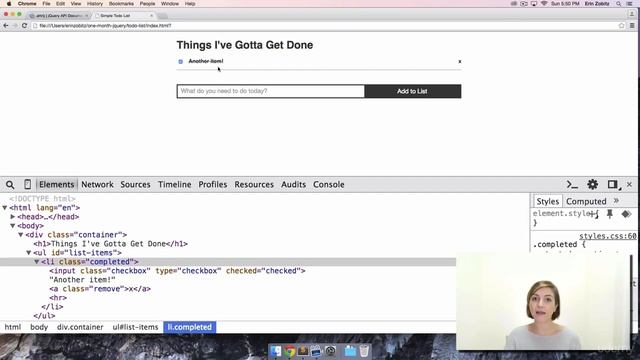This screenshot has width=640, height=360.
Task: Open the Timeline tab
Action: [x=174, y=184]
